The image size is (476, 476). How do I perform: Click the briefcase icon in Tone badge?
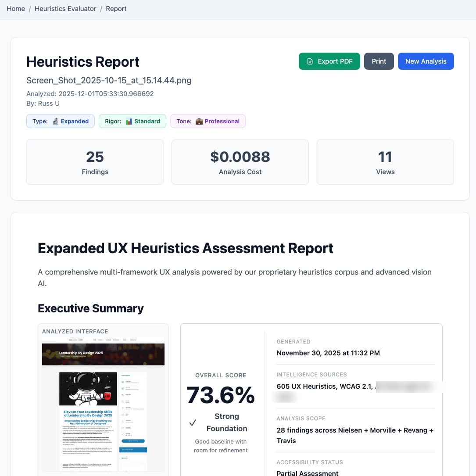click(x=199, y=122)
